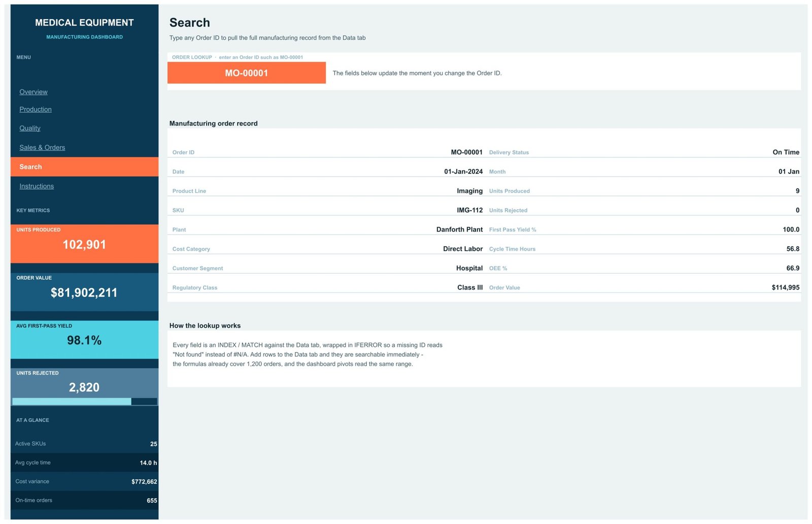812x524 pixels.
Task: Select the First Pass Yield % value 100.0
Action: point(791,229)
